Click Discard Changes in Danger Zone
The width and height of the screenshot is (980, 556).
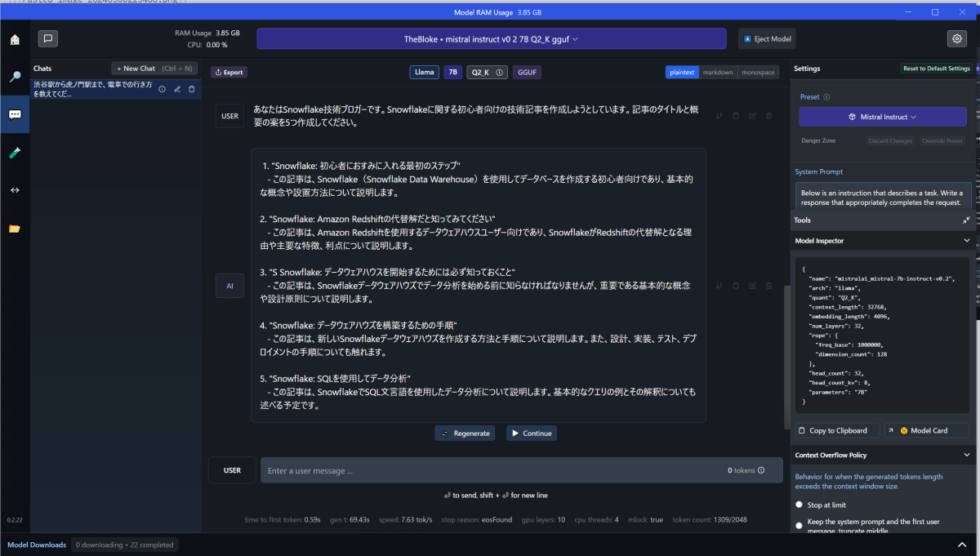point(890,141)
